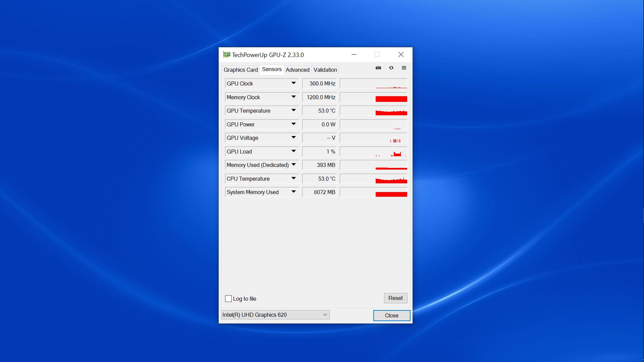Click the screenshot camera icon

(378, 68)
